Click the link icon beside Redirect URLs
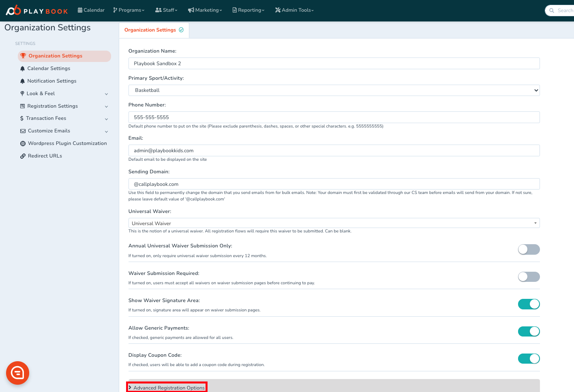Image resolution: width=574 pixels, height=392 pixels. tap(23, 156)
